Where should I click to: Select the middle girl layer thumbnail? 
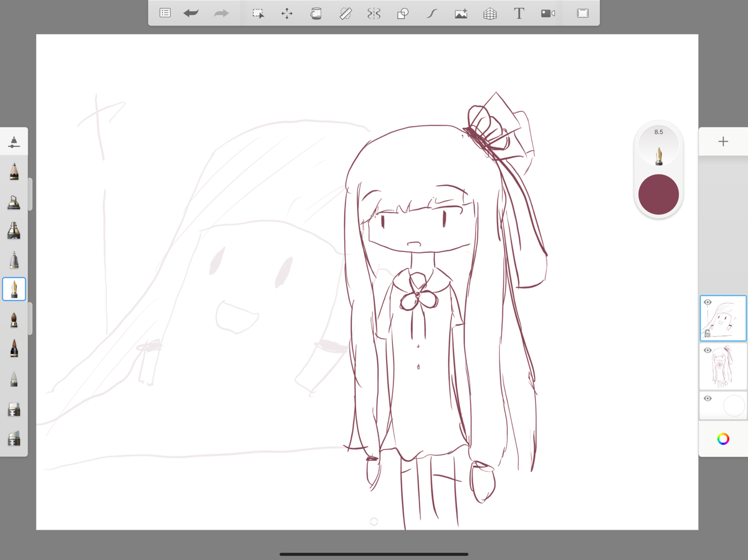click(x=724, y=366)
